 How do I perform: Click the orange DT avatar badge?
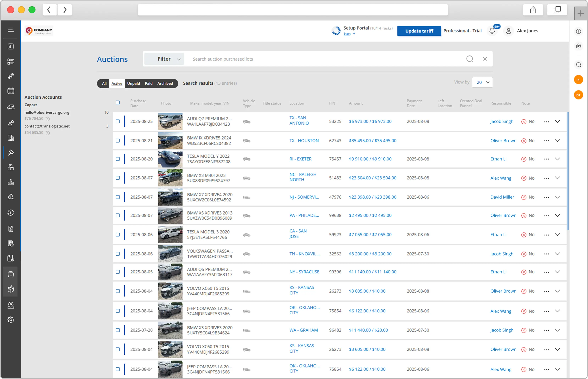click(578, 95)
